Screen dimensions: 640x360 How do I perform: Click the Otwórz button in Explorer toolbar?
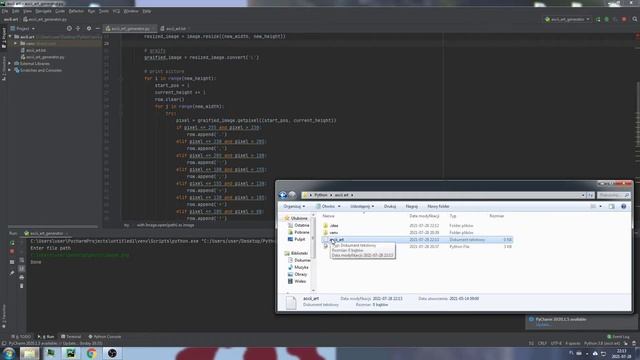[328, 207]
